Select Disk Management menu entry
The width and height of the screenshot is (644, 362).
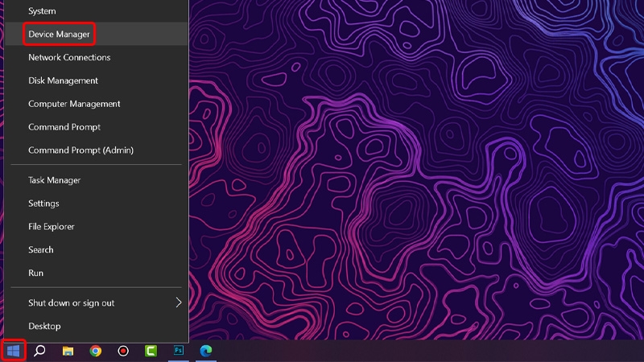[x=97, y=80]
